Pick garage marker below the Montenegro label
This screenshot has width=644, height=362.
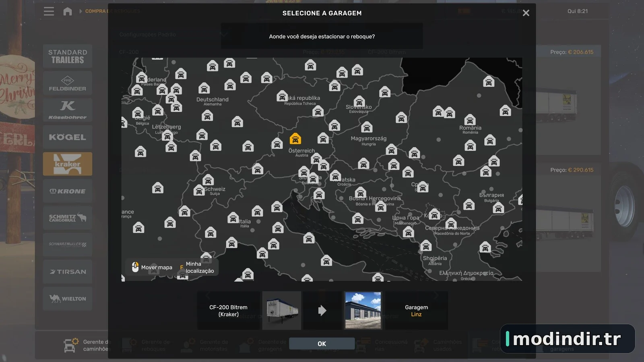pos(409,232)
